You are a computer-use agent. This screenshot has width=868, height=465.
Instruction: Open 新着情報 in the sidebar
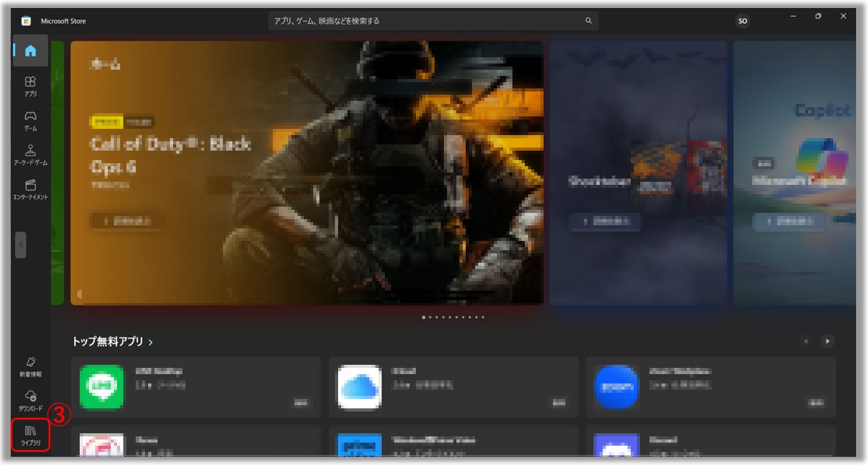31,367
